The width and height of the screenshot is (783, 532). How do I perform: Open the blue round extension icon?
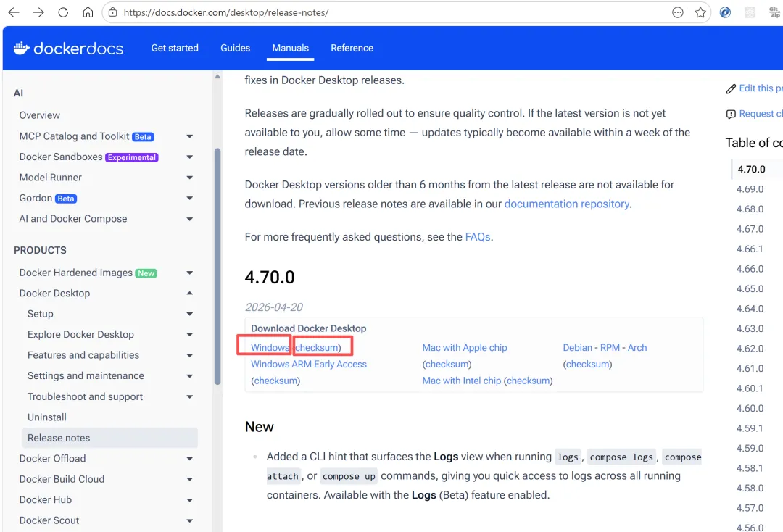(725, 12)
